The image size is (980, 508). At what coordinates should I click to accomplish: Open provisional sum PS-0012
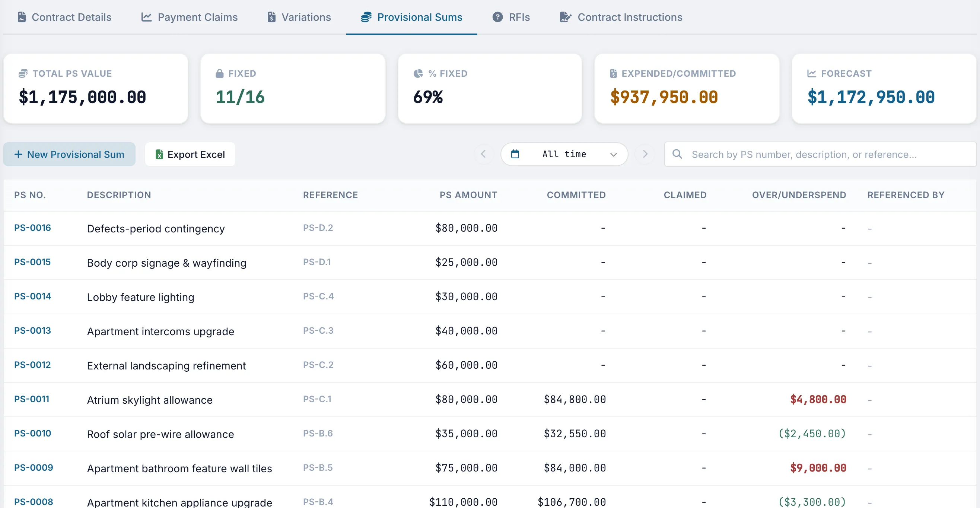click(x=32, y=365)
